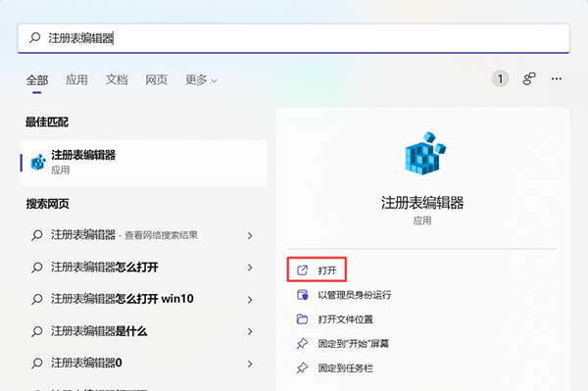The height and width of the screenshot is (391, 588).
Task: Click the 搜索网页 section heading
Action: pyautogui.click(x=47, y=204)
